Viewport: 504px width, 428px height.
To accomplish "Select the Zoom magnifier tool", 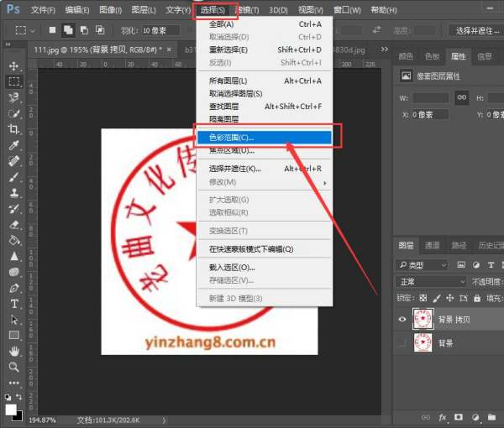I will click(14, 367).
